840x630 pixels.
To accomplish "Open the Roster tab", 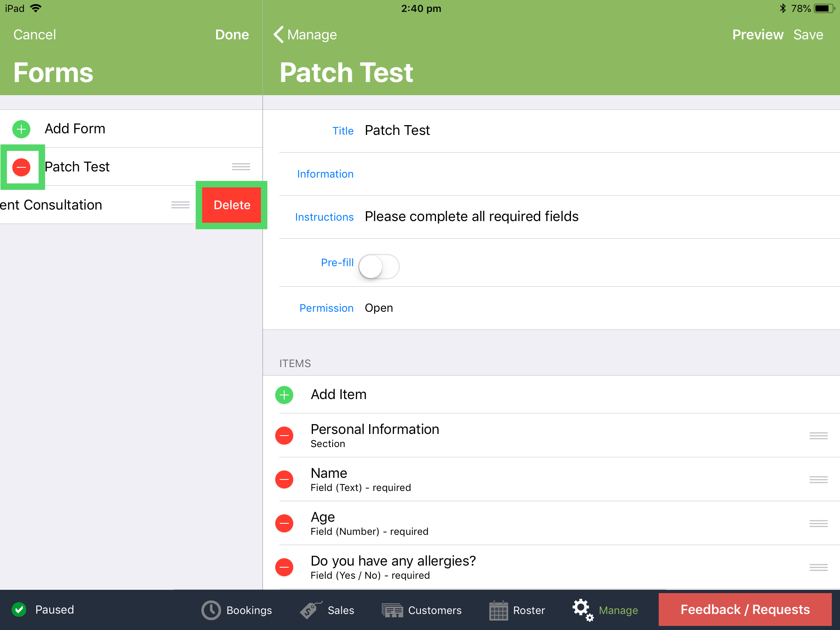I will (517, 610).
